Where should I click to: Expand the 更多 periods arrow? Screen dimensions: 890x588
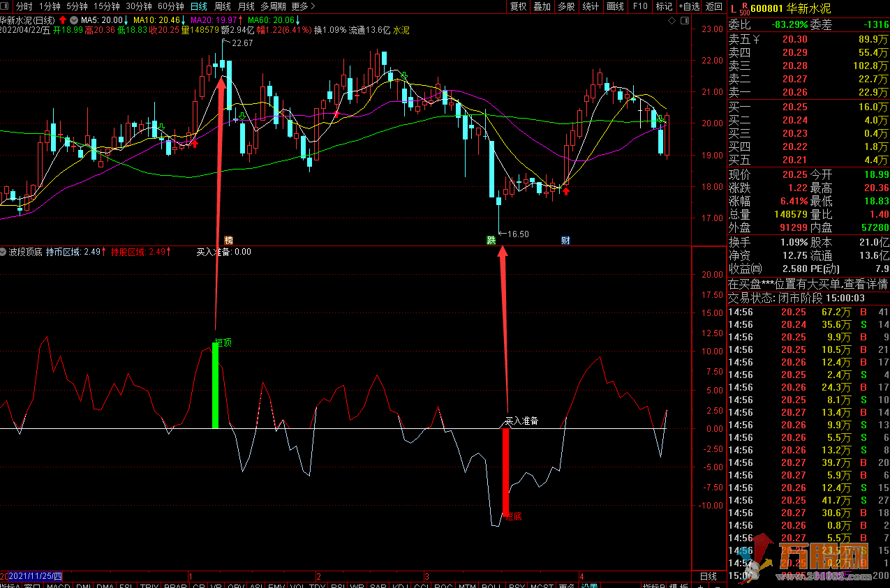tap(303, 6)
